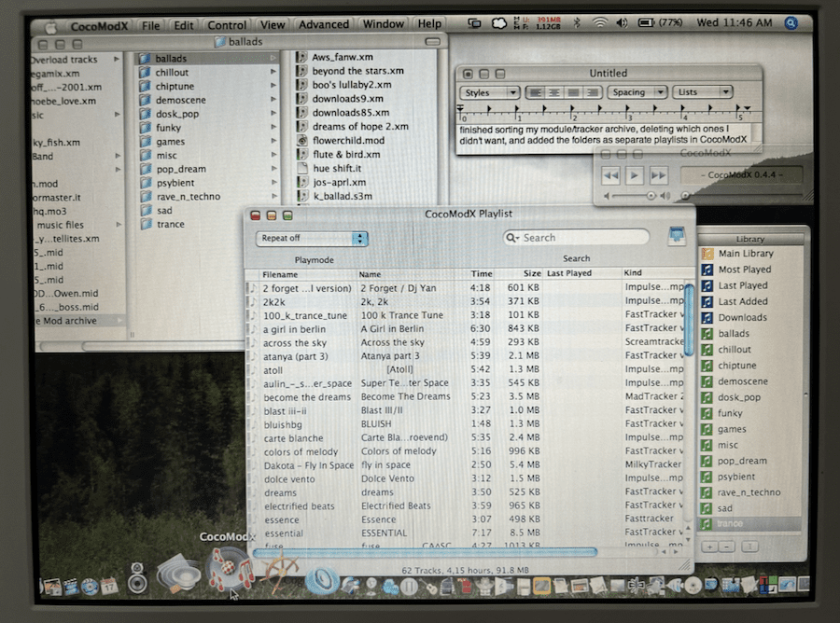Click the add playlist plus button
The width and height of the screenshot is (840, 623).
710,547
